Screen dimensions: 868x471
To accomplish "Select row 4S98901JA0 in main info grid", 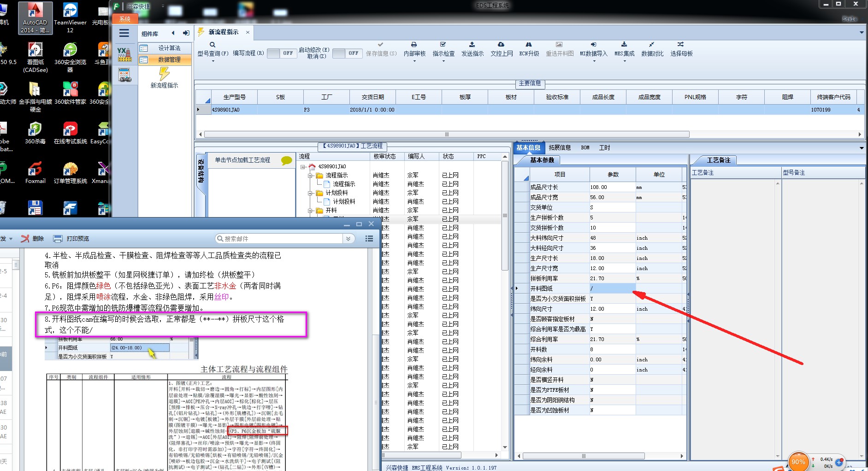I will 529,110.
